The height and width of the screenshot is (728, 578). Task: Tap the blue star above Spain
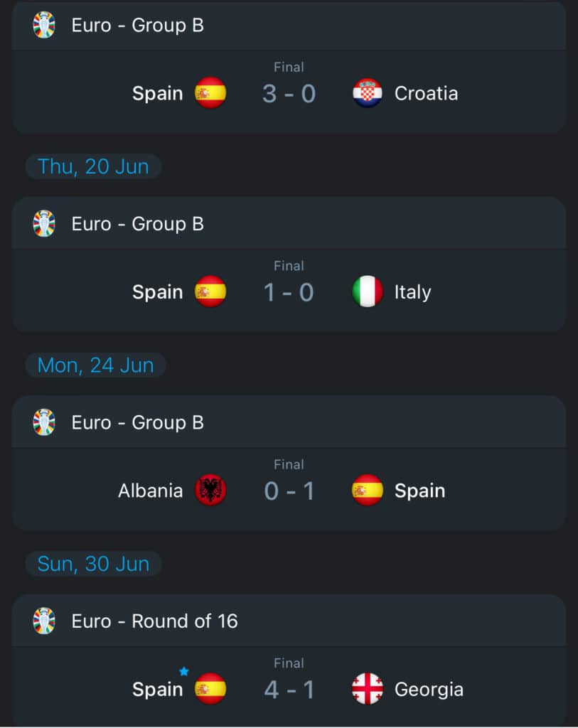184,671
